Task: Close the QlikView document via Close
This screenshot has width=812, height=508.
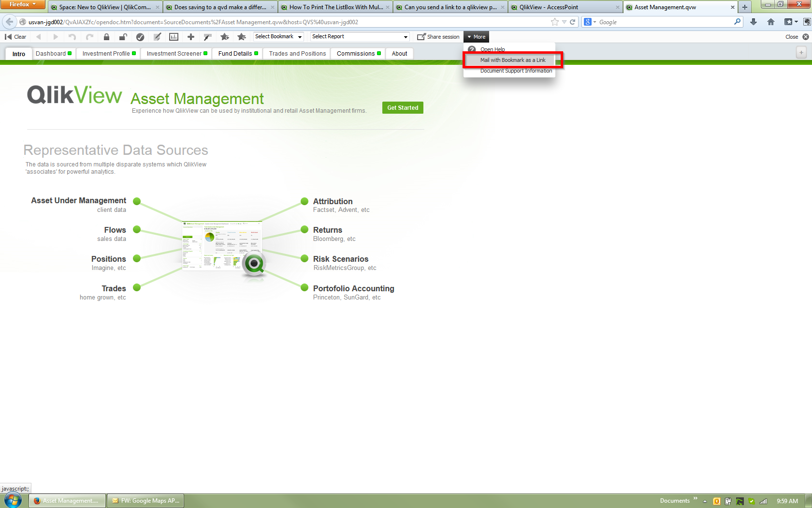Action: (x=797, y=37)
